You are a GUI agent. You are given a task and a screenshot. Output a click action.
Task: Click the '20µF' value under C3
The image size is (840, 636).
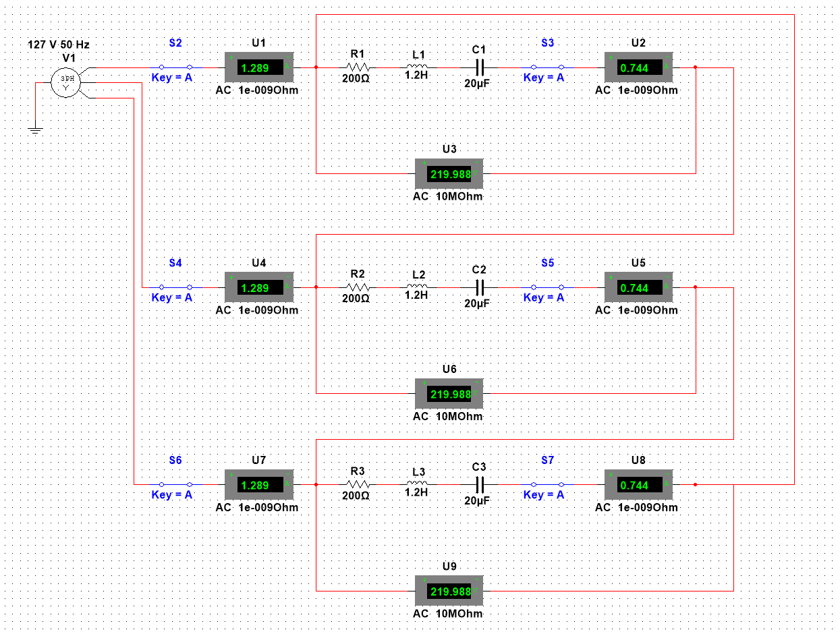478,500
